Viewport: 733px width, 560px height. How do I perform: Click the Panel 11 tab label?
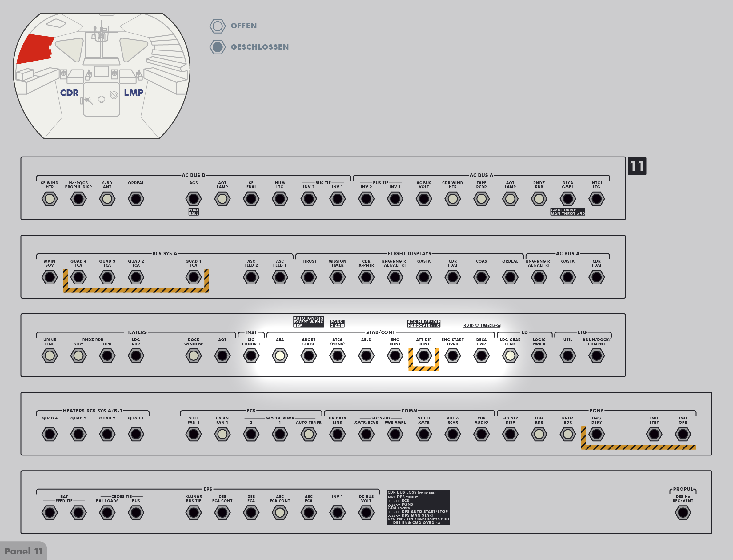[23, 551]
